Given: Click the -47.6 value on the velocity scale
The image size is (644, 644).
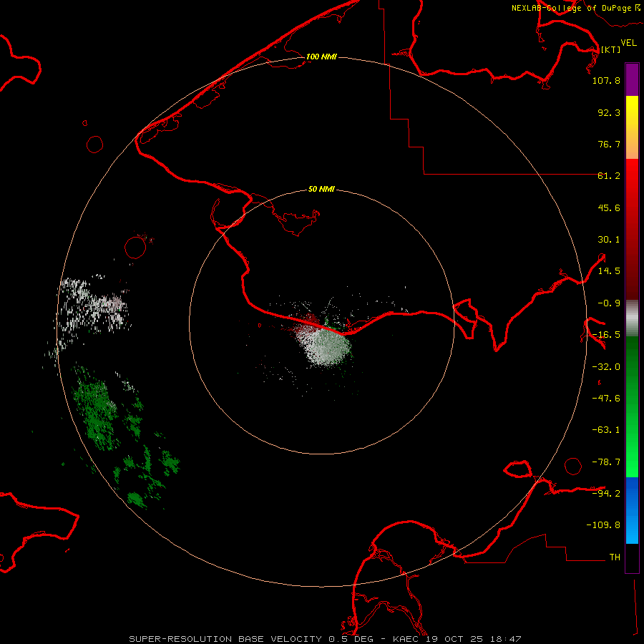Looking at the screenshot, I should point(606,399).
